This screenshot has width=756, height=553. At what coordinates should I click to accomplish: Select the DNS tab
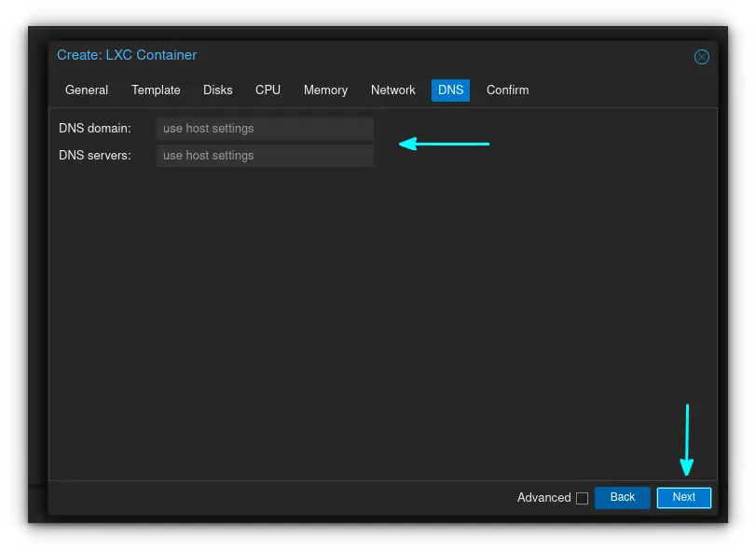tap(450, 90)
